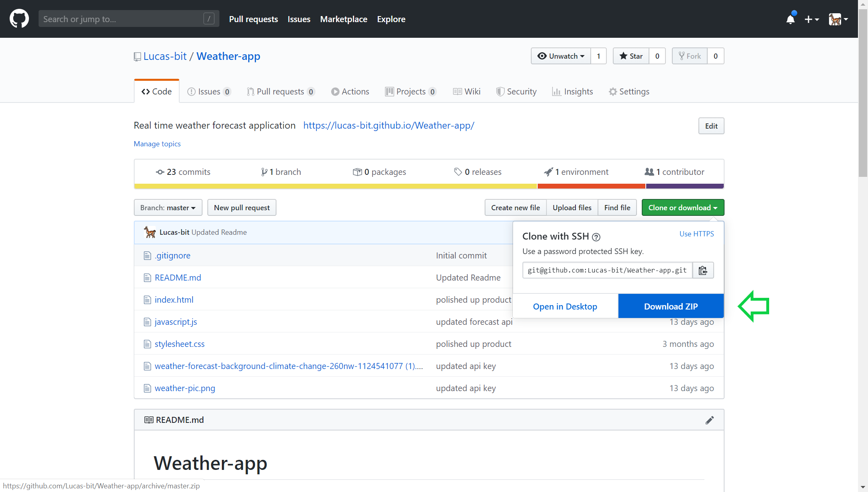The width and height of the screenshot is (868, 492).
Task: Open Marketplace in top navigation
Action: coord(344,19)
